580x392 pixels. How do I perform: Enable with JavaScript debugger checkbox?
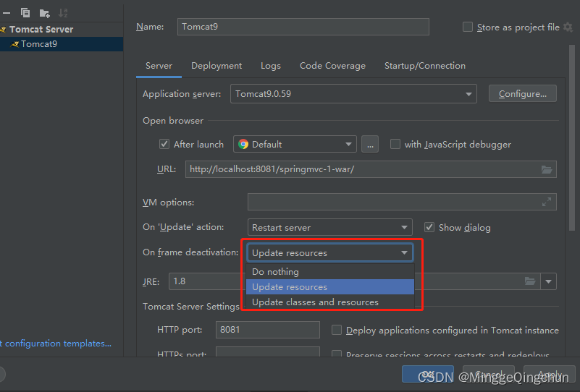pos(395,144)
